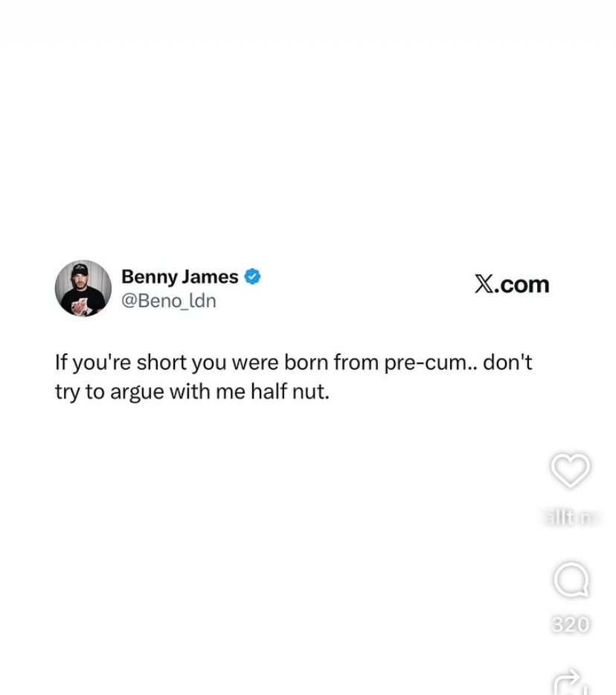Open the @Beno_ldn handle
This screenshot has width=616, height=695.
point(169,301)
